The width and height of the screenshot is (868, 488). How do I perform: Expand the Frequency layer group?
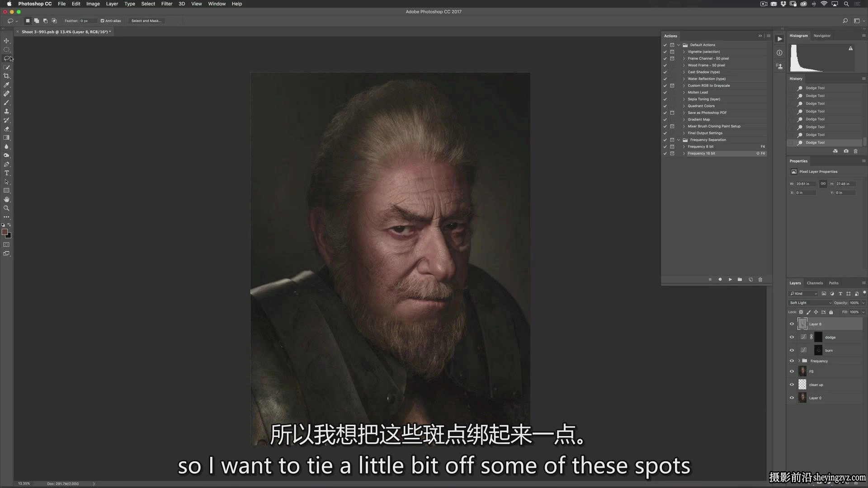point(799,361)
